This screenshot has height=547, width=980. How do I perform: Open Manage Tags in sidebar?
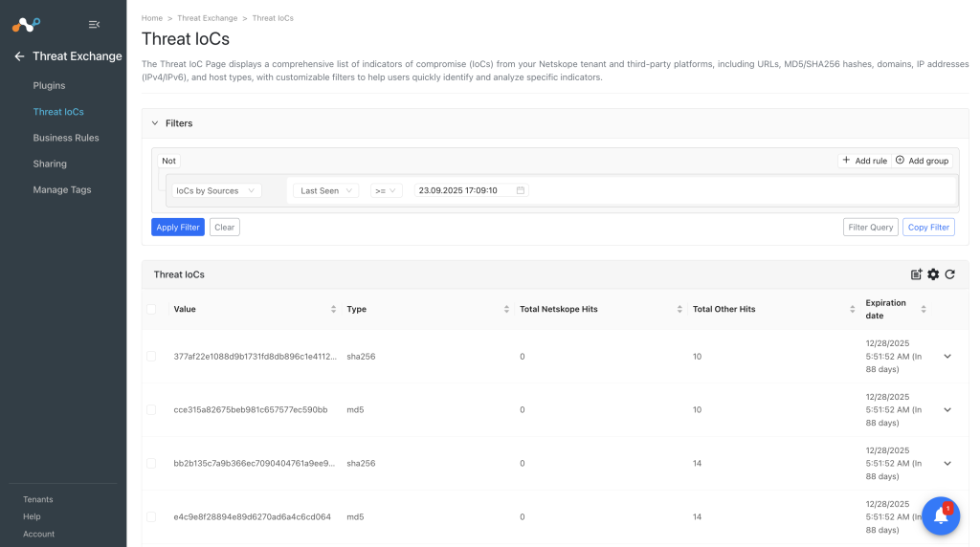tap(62, 190)
